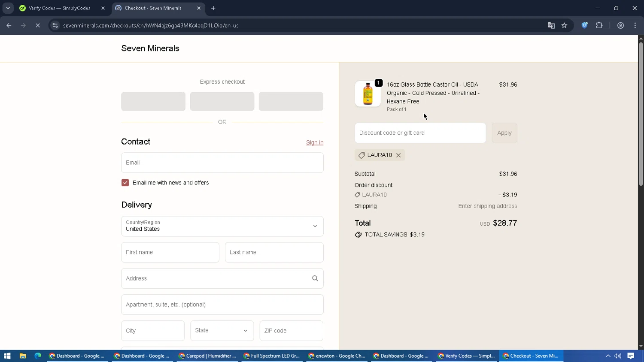The height and width of the screenshot is (362, 644).
Task: Focus the ZIP code field
Action: pyautogui.click(x=291, y=331)
